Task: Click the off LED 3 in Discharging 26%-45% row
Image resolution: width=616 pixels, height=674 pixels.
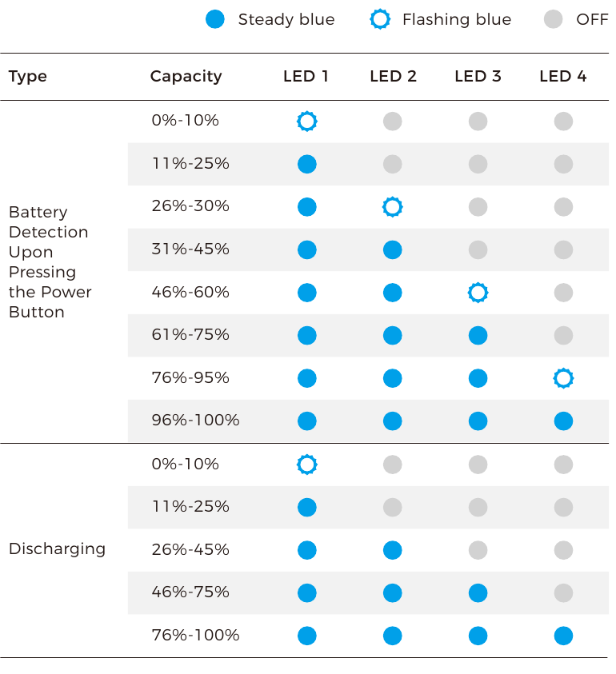Action: tap(478, 550)
